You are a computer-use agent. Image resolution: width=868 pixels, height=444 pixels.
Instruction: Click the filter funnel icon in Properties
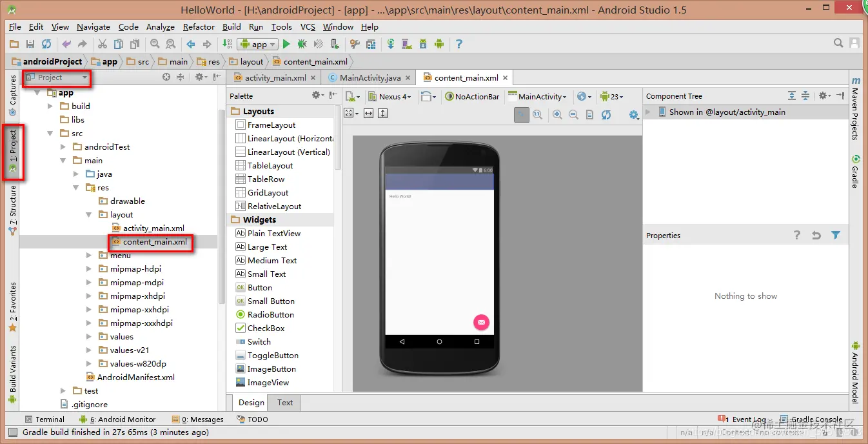836,236
